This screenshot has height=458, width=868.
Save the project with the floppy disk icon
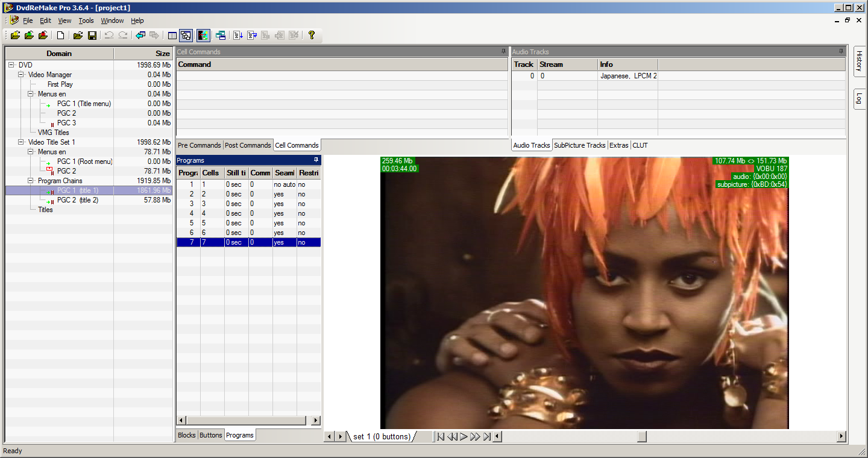(92, 36)
